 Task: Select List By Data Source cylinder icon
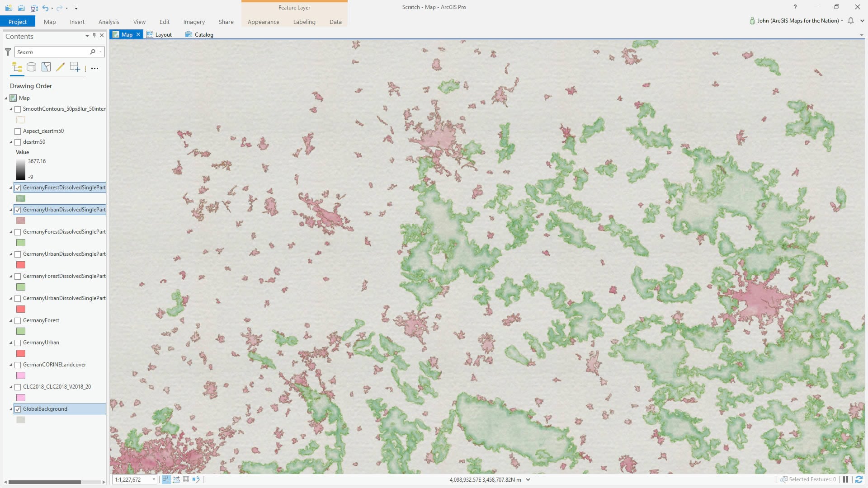point(31,67)
